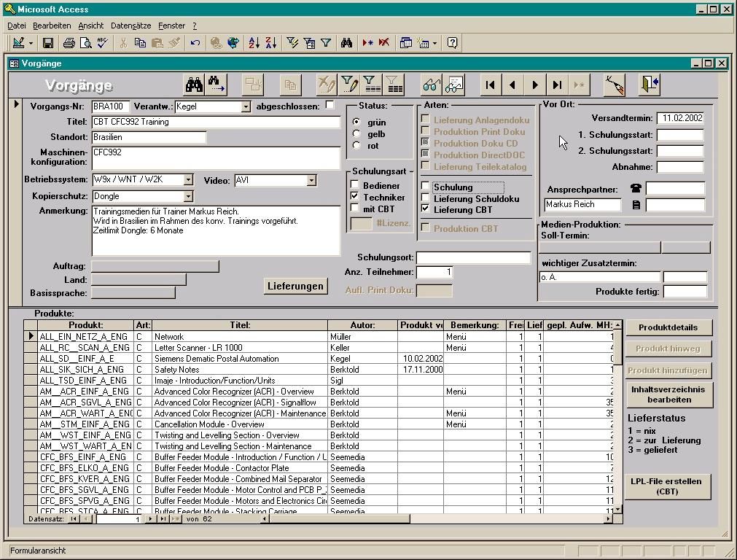Expand the Kopierschutz dropdown list
This screenshot has width=737, height=560.
click(188, 196)
